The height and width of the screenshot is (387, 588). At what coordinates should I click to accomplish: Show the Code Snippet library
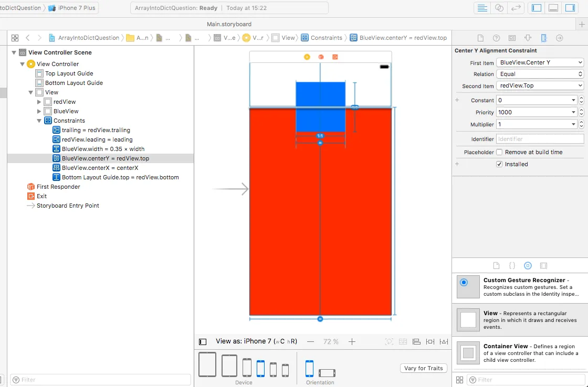[x=512, y=266]
